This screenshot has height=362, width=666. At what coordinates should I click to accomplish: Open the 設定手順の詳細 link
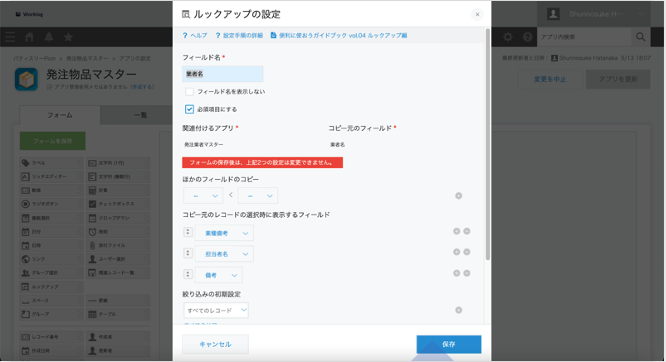pos(239,35)
